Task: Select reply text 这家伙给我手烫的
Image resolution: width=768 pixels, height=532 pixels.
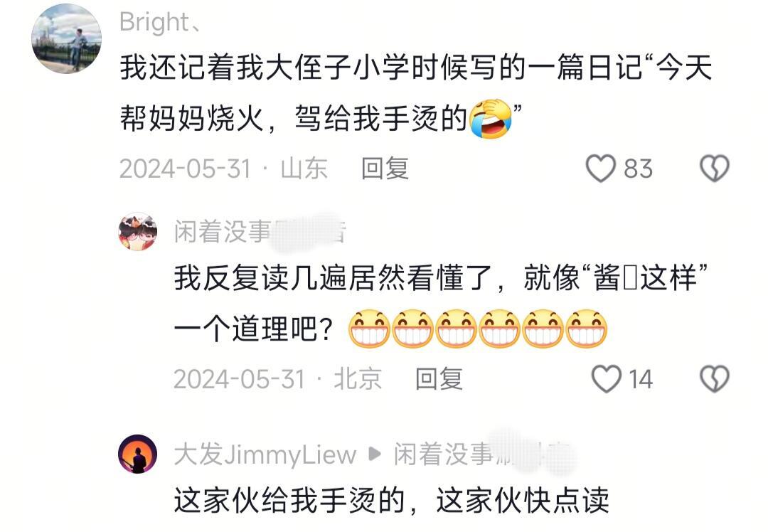Action: pos(391,501)
